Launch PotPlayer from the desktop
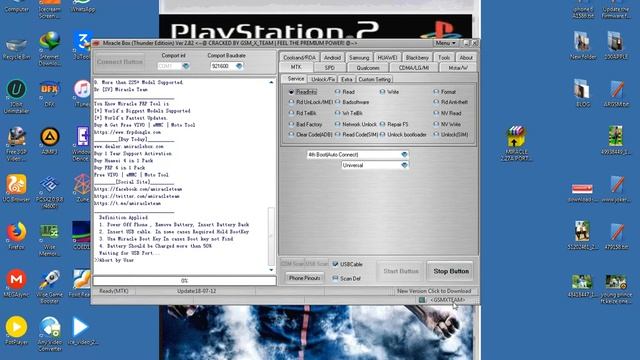Viewport: 640px width, 360px height. [16, 331]
